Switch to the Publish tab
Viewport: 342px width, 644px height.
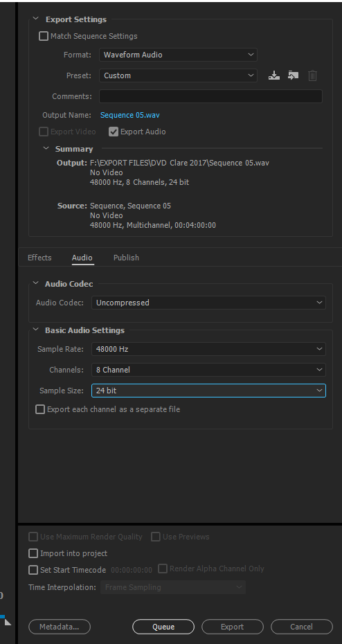[x=126, y=258]
